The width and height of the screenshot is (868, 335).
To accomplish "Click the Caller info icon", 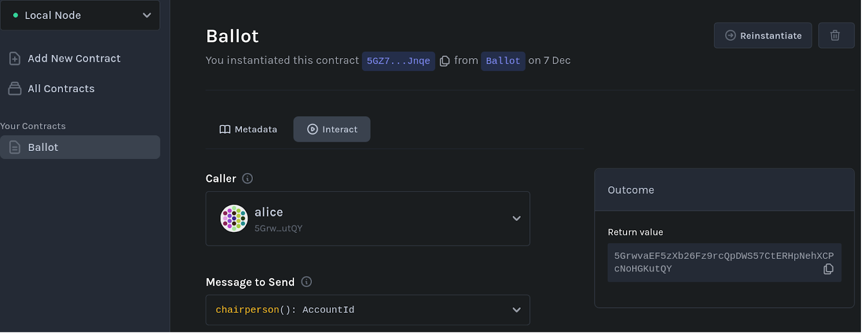I will tap(247, 179).
